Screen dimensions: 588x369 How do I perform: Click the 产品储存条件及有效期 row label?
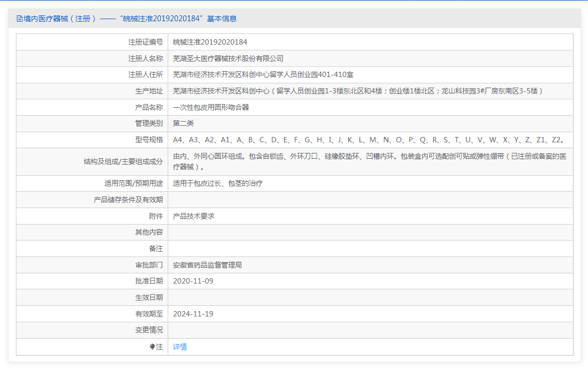tap(128, 200)
